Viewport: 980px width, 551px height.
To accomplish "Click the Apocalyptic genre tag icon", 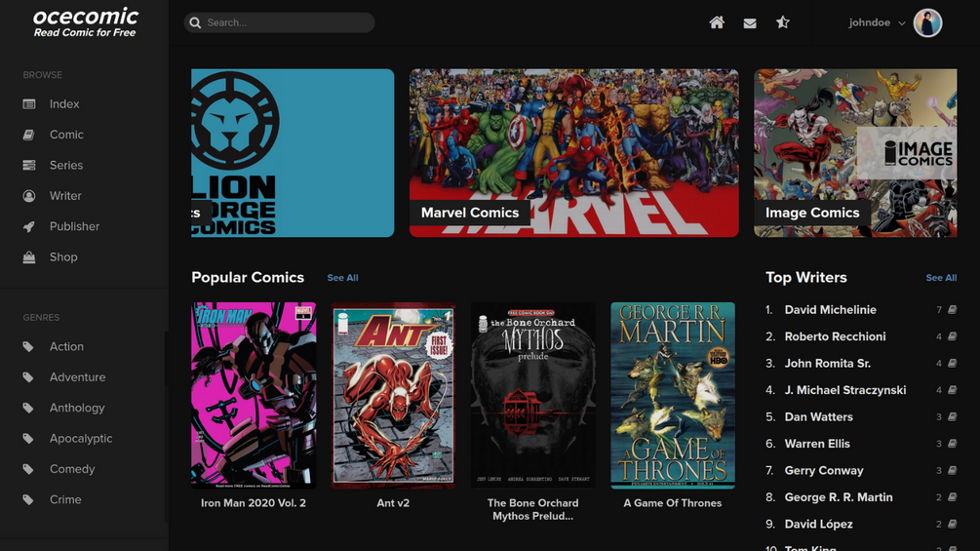I will click(x=28, y=438).
